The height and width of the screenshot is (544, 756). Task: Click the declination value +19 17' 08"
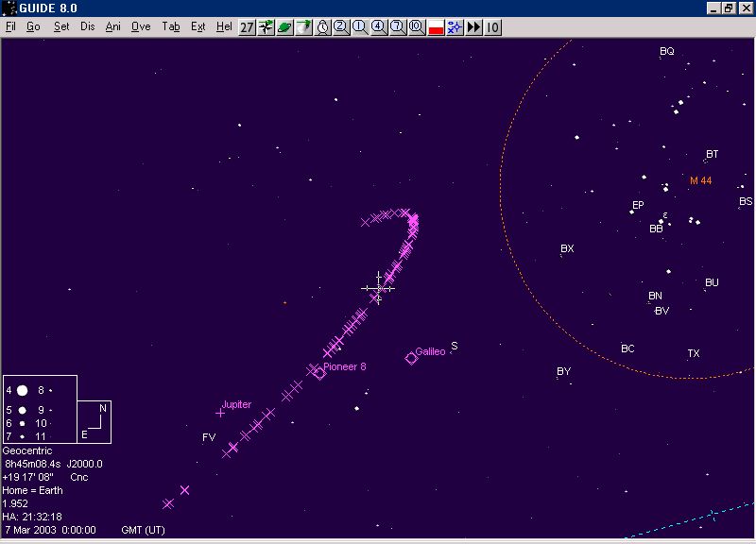tap(27, 477)
